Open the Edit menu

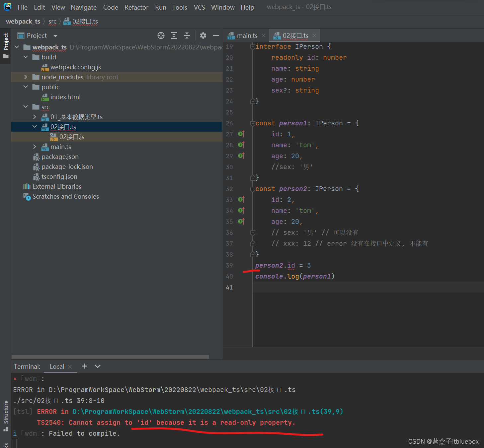point(39,7)
